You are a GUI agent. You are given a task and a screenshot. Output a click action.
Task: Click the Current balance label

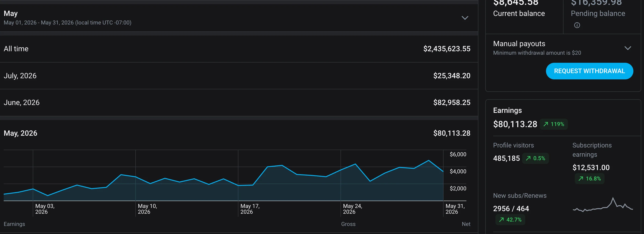coord(519,13)
